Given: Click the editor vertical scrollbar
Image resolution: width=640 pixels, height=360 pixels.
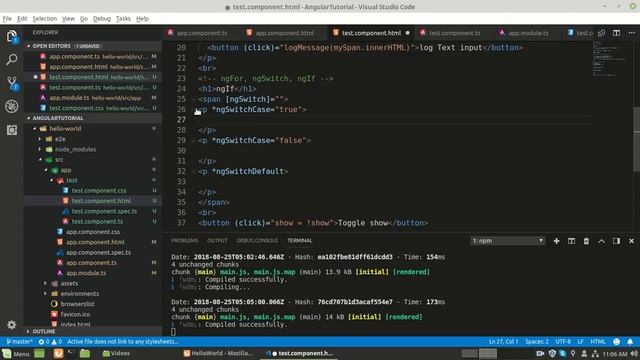Looking at the screenshot, I should point(636,139).
